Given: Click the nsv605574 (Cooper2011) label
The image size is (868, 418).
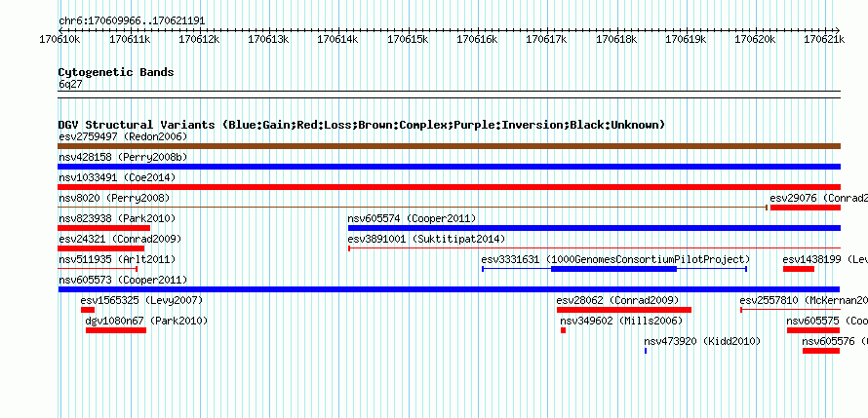Looking at the screenshot, I should (x=412, y=218).
